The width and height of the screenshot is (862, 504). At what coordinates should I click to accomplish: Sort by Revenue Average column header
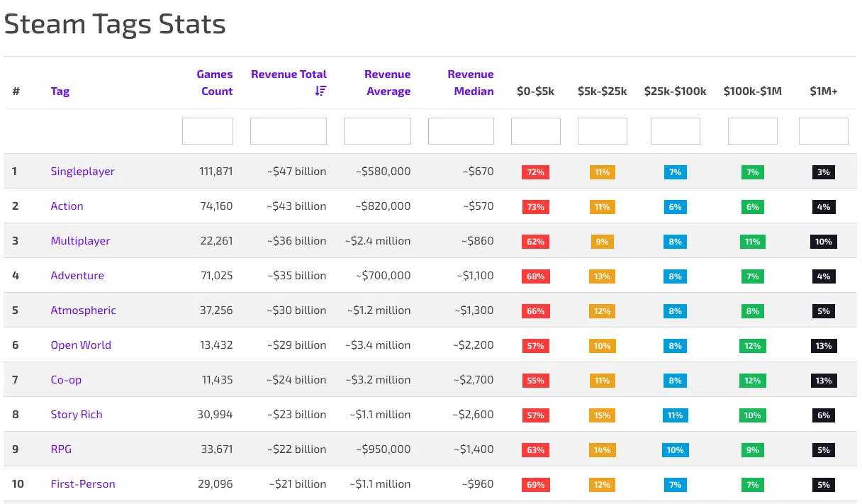pos(388,82)
